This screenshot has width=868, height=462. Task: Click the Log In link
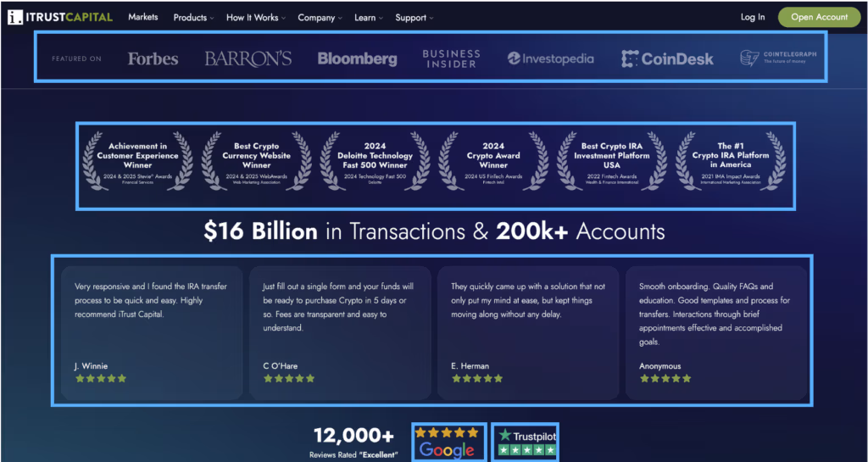[753, 17]
